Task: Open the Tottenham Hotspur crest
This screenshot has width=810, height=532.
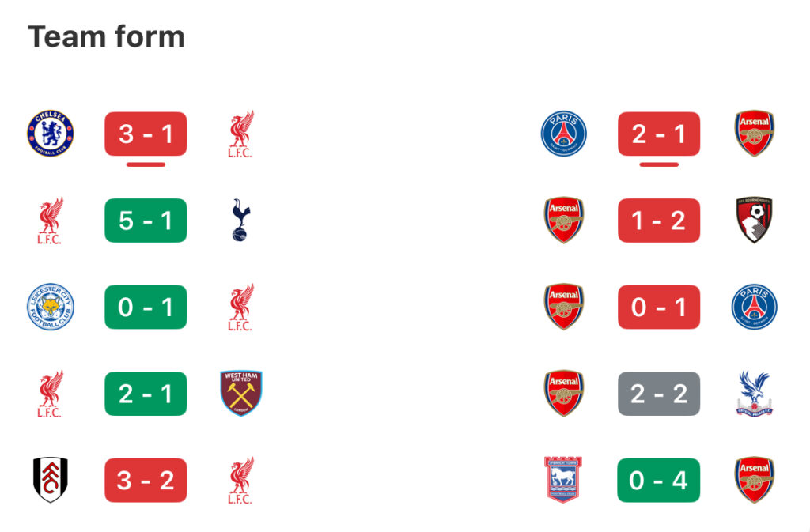Action: pos(240,220)
